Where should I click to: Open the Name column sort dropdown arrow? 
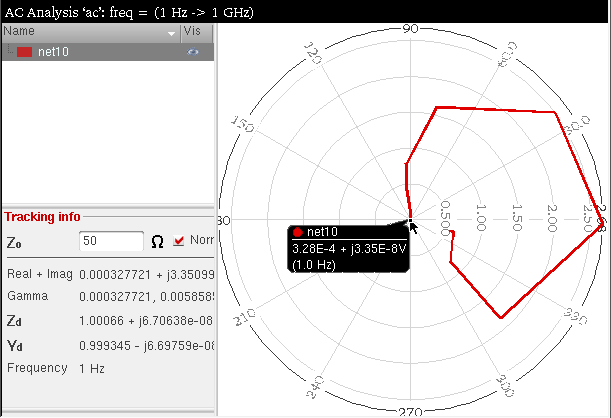click(x=171, y=33)
